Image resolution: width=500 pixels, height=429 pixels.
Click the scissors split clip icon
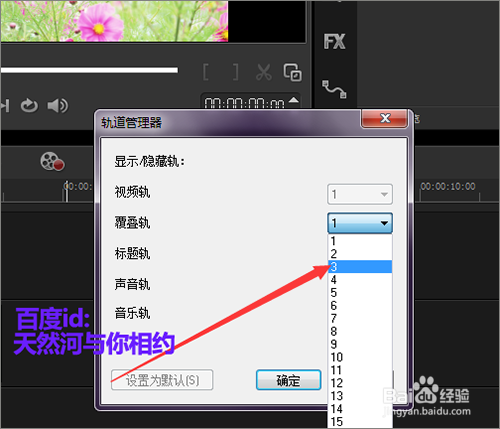point(264,72)
